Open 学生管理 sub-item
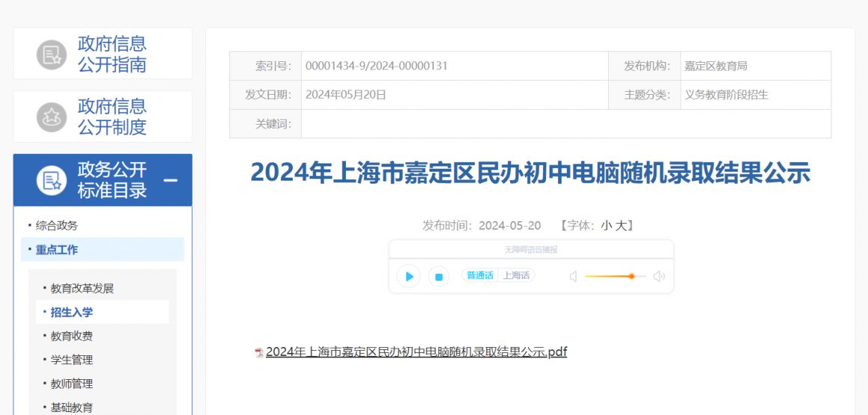The image size is (868, 415). tap(72, 360)
